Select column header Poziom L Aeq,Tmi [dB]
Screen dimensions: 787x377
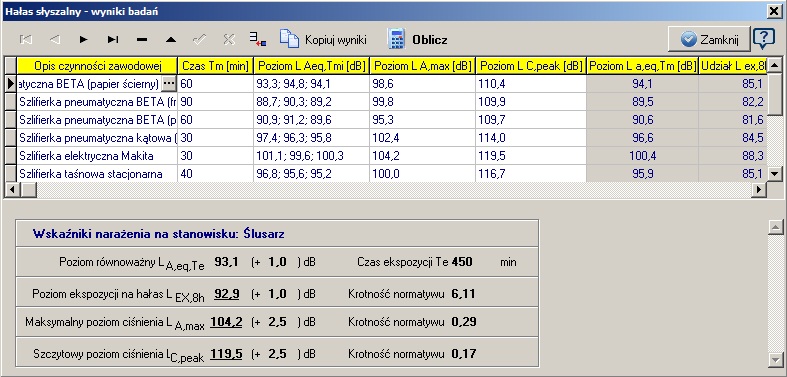pyautogui.click(x=312, y=66)
